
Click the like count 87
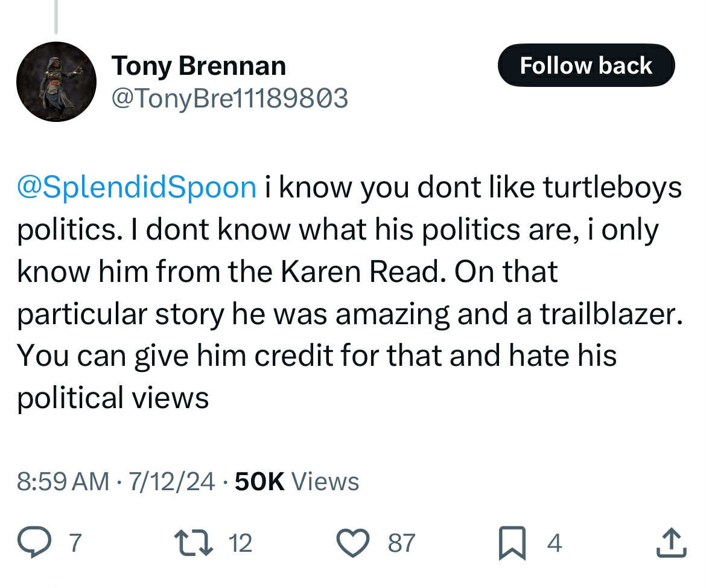401,543
